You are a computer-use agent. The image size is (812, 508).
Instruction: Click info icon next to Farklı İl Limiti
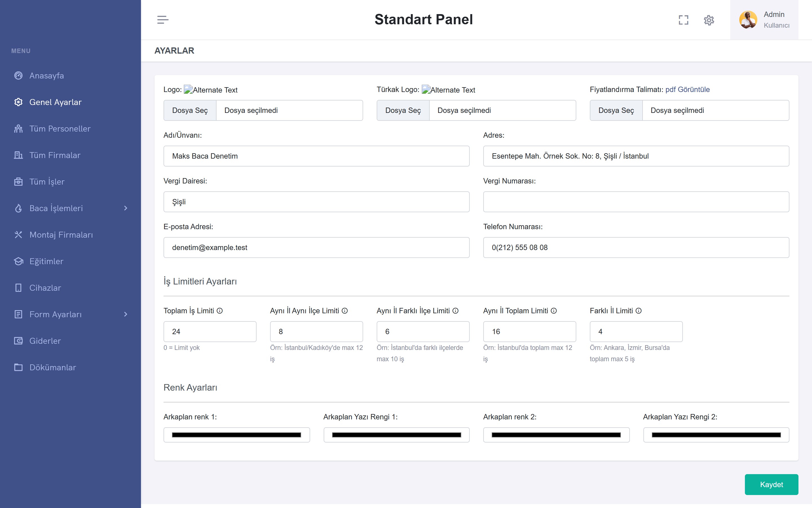tap(639, 311)
